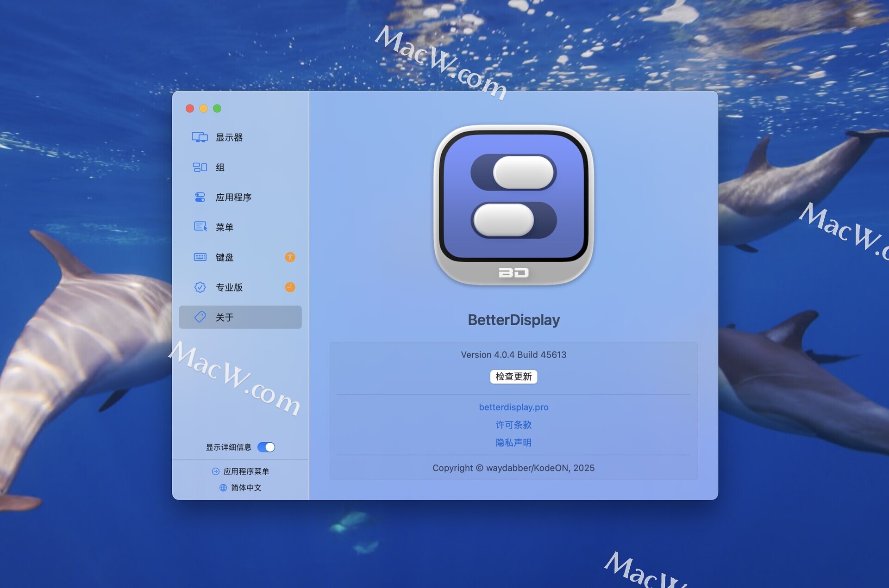
Task: Toggle the 显示详细信息 switch
Action: pos(266,447)
